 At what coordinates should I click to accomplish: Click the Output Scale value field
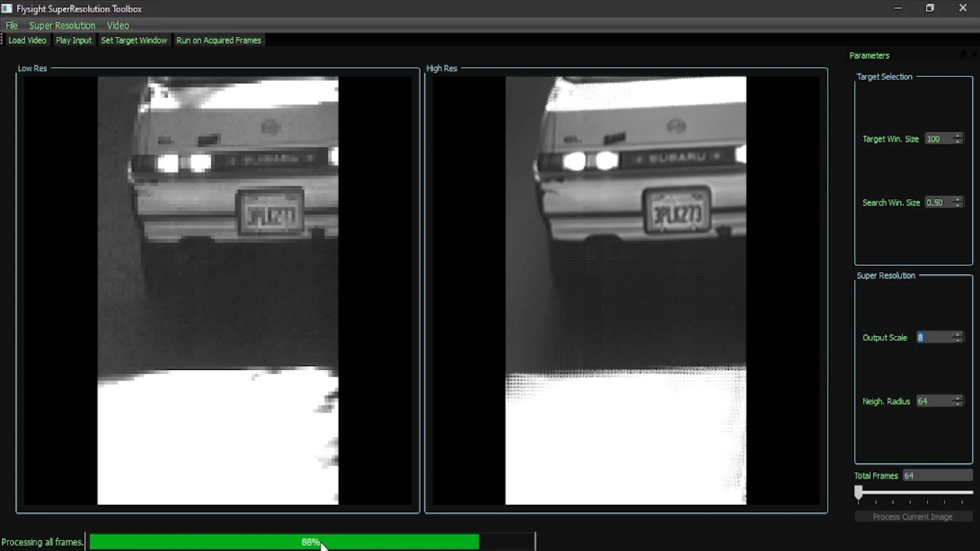(x=933, y=337)
